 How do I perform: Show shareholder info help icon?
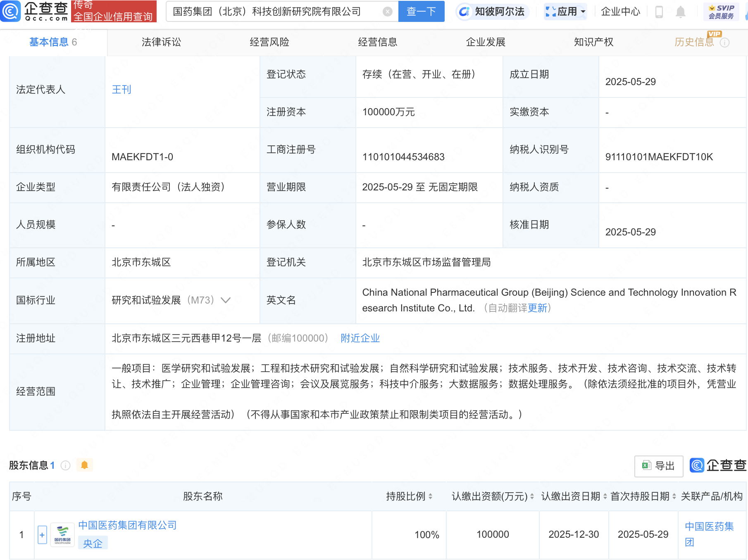pos(65,465)
